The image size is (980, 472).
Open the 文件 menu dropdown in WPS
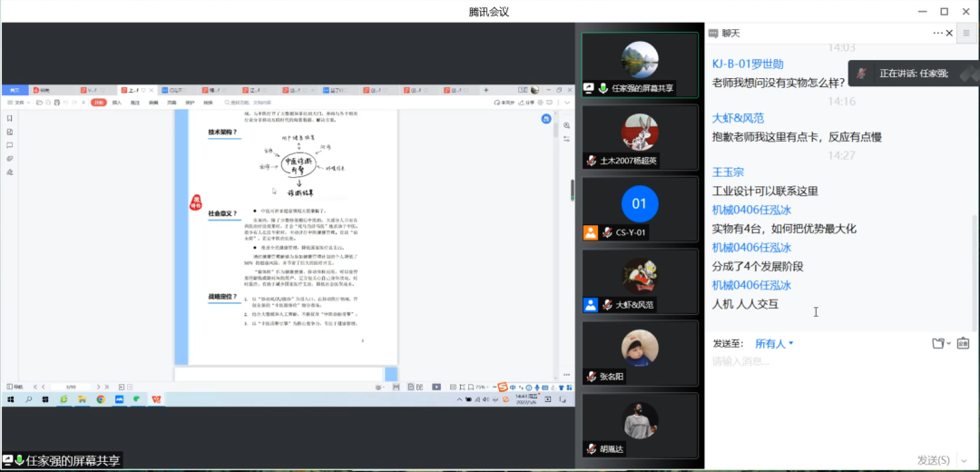19,103
